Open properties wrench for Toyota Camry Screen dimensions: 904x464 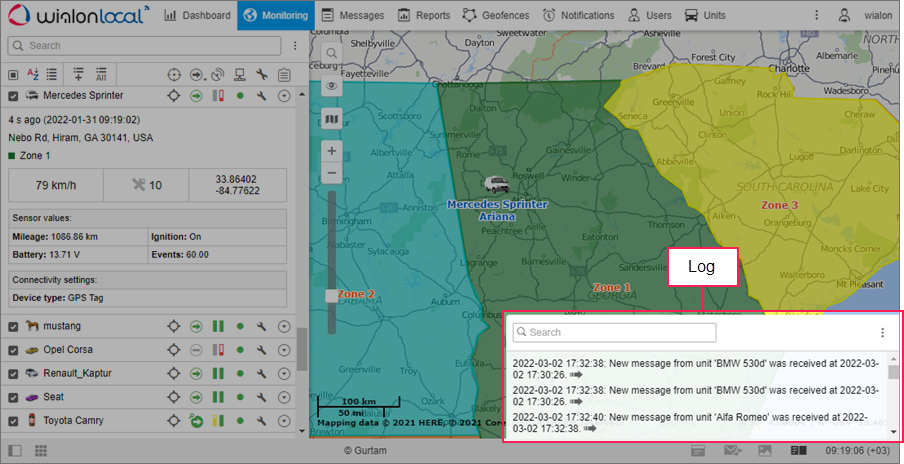262,421
